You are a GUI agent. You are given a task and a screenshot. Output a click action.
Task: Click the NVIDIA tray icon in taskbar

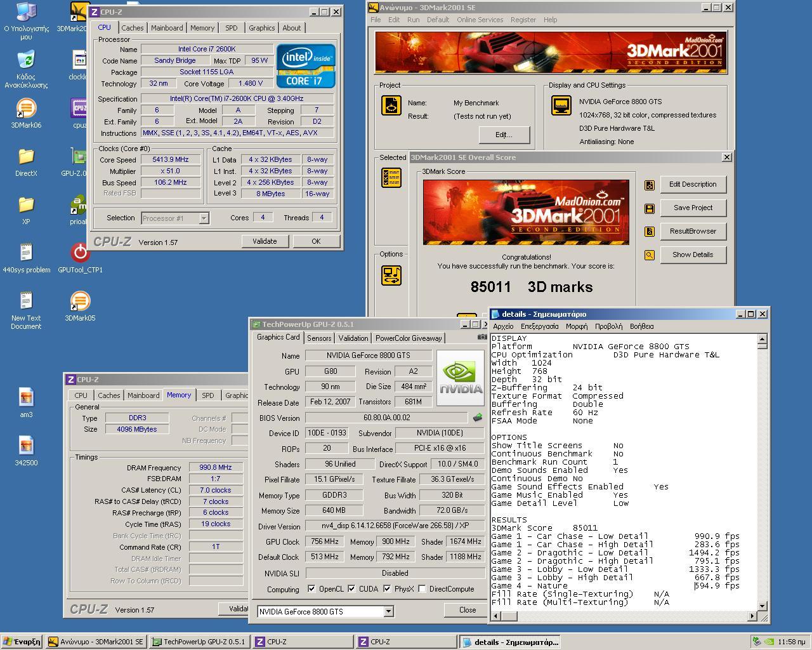coord(768,642)
